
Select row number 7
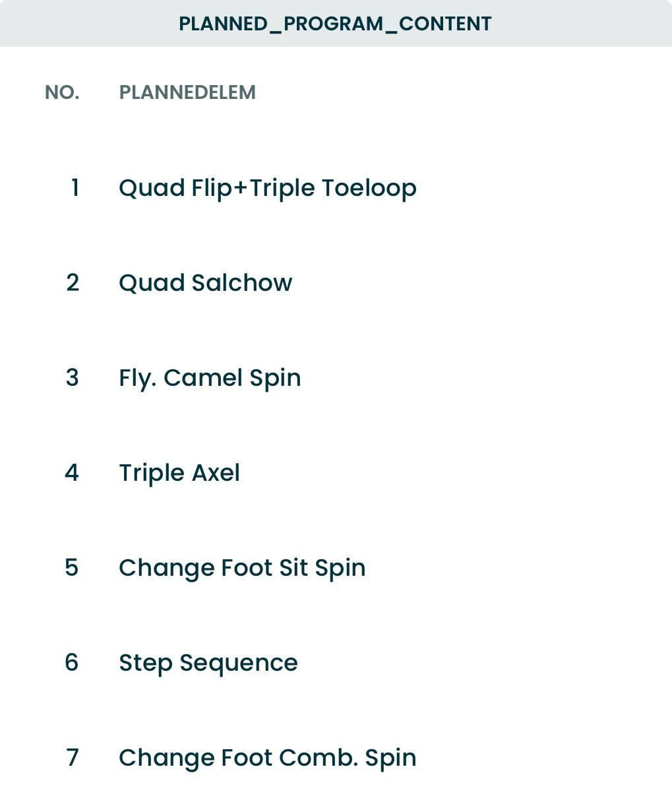73,758
